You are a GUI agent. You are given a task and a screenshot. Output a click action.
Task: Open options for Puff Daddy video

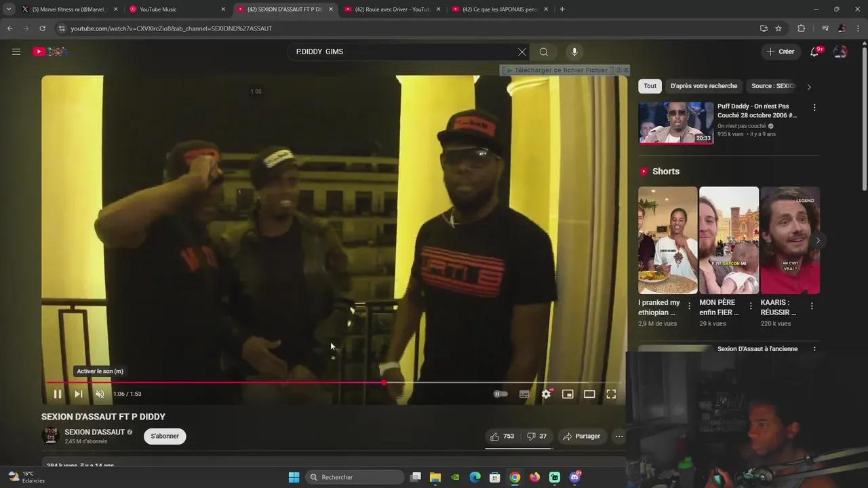tap(814, 108)
